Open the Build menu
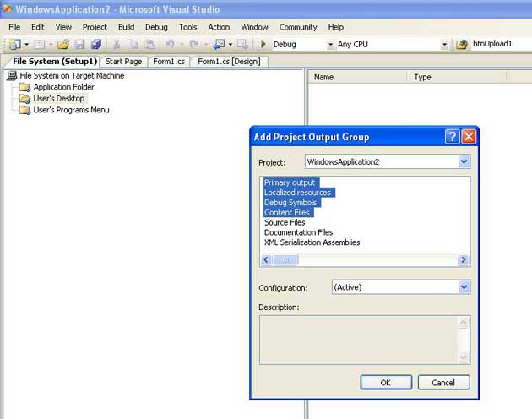 pyautogui.click(x=126, y=27)
